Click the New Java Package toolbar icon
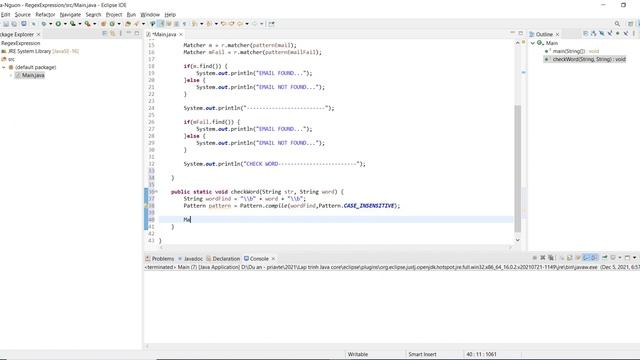 coord(103,24)
